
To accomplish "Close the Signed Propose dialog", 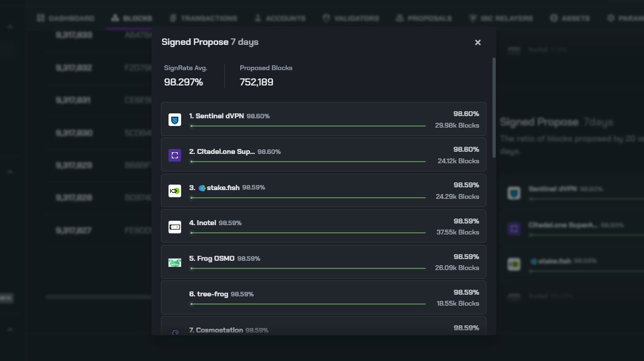I will pyautogui.click(x=478, y=42).
